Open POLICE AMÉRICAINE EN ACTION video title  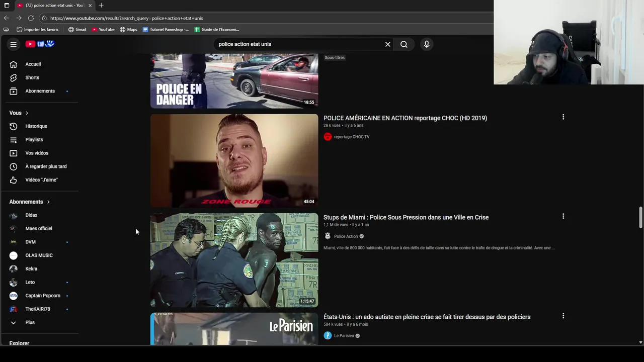point(405,118)
